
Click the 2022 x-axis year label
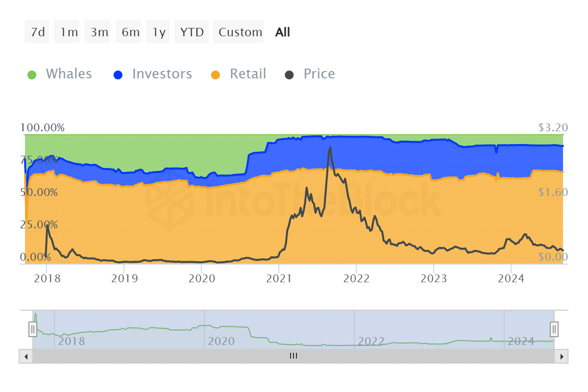pos(356,278)
